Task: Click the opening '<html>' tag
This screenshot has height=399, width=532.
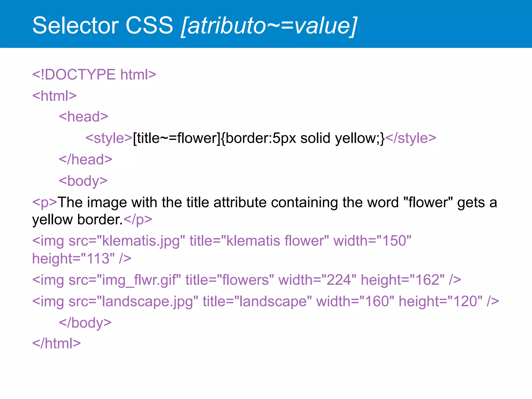Action: click(x=55, y=96)
